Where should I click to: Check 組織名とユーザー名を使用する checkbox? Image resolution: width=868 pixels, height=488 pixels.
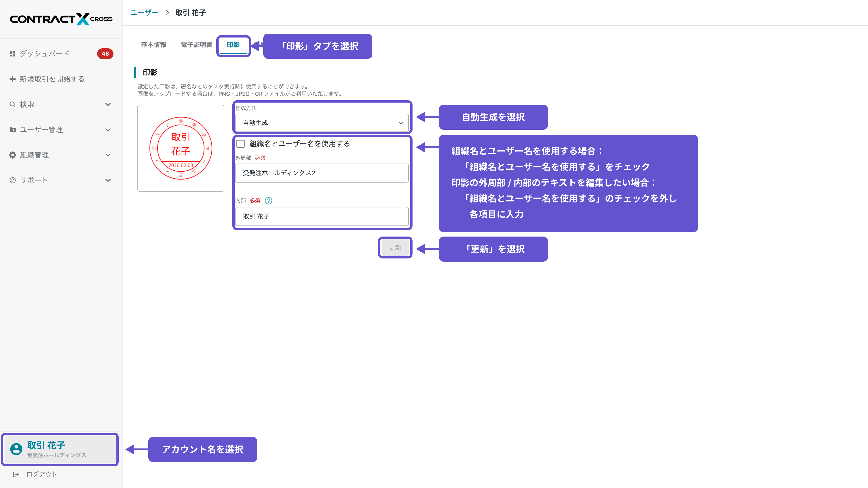point(241,144)
